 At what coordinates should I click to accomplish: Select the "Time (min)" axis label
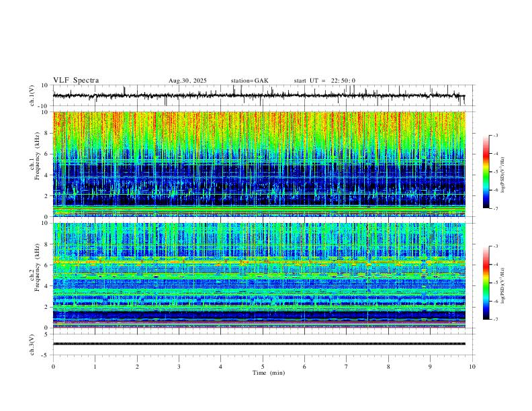coord(269,373)
